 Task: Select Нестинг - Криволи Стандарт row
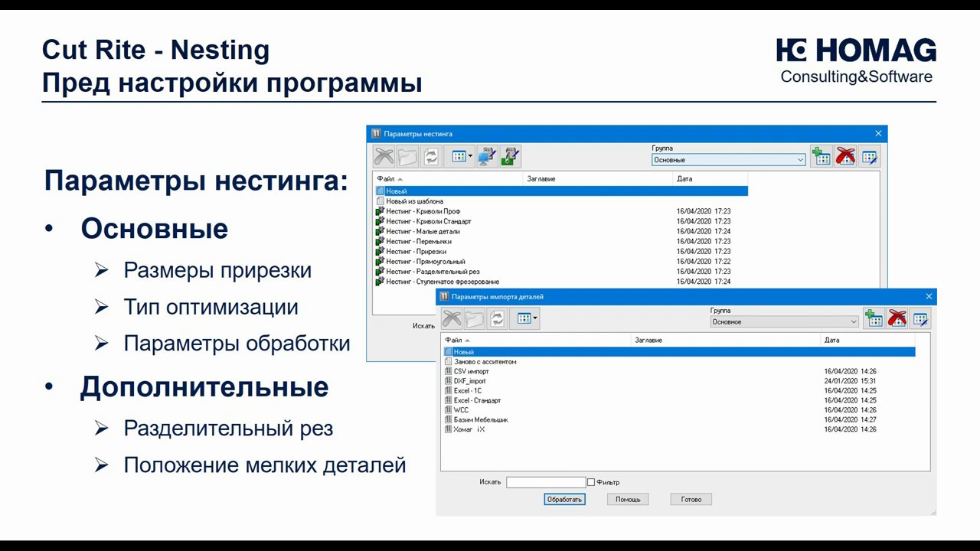click(560, 221)
